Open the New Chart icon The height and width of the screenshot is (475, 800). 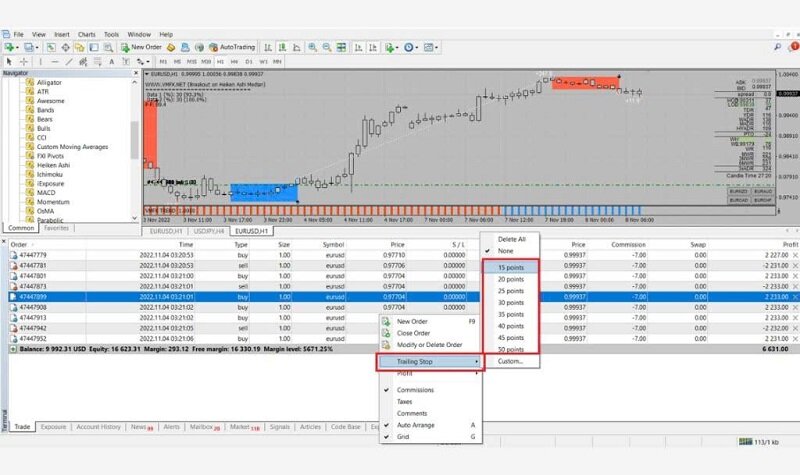9,47
